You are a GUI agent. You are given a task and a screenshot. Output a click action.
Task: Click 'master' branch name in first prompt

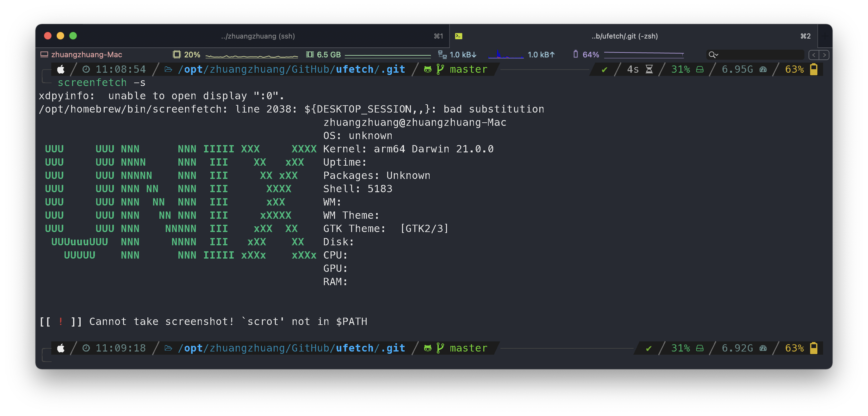(469, 70)
